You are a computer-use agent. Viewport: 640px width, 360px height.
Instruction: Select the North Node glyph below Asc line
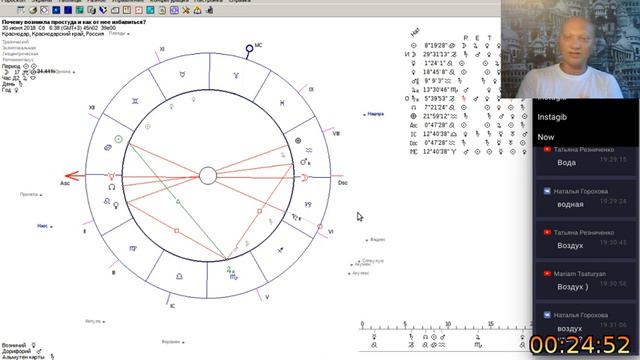(x=112, y=187)
